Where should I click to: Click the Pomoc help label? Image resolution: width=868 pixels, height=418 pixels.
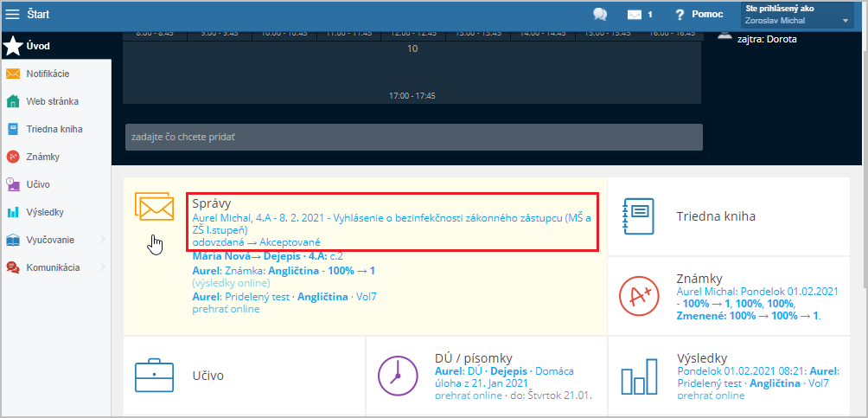point(707,15)
